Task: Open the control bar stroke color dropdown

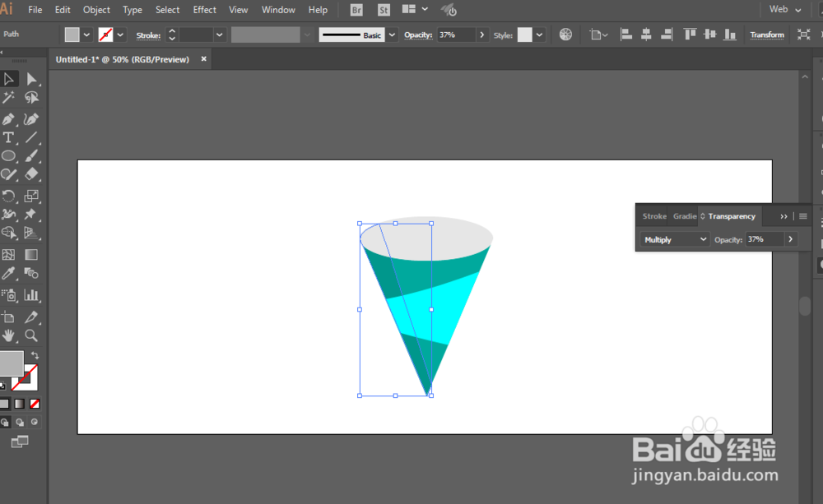Action: coord(120,35)
